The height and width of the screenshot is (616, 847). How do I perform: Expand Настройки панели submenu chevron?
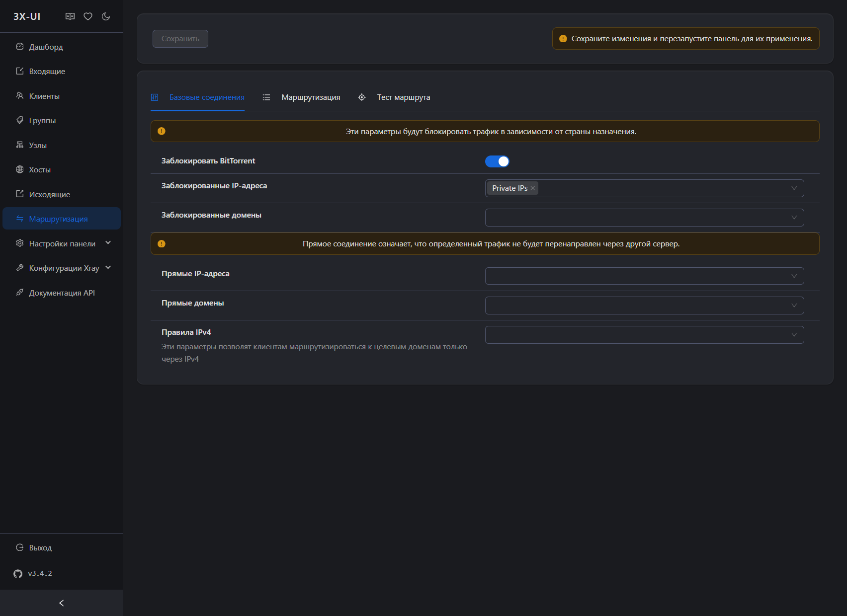[108, 243]
